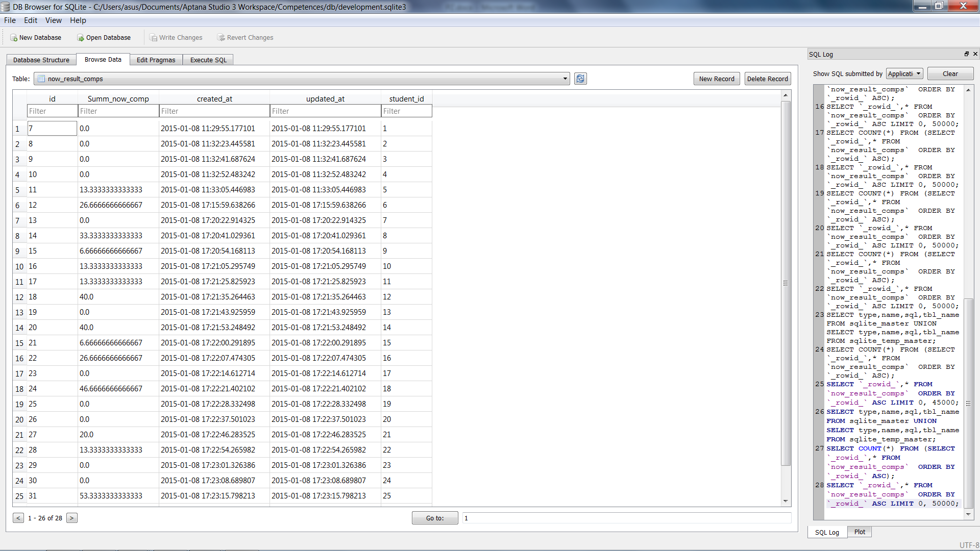This screenshot has width=980, height=551.
Task: Close the SQL Log panel
Action: pyautogui.click(x=975, y=54)
